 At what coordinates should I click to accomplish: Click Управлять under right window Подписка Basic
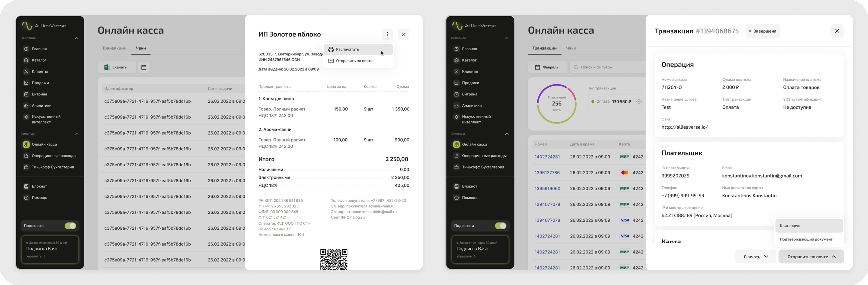pyautogui.click(x=466, y=256)
